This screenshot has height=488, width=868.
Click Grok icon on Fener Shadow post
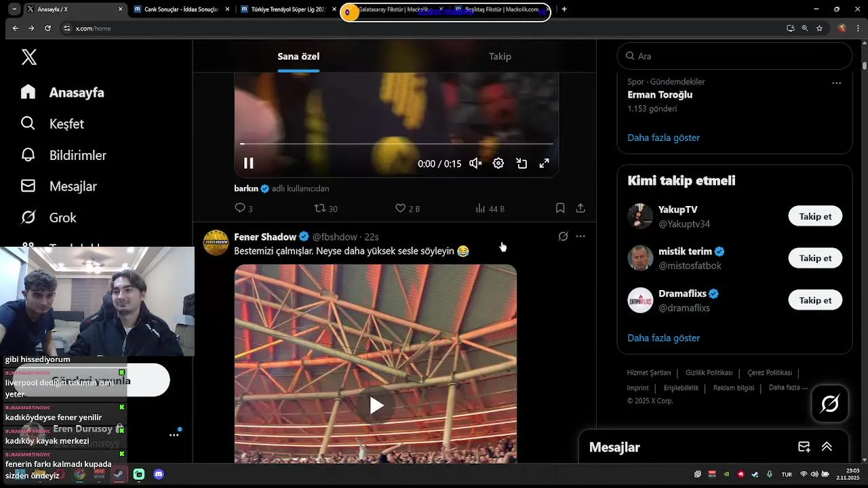563,237
